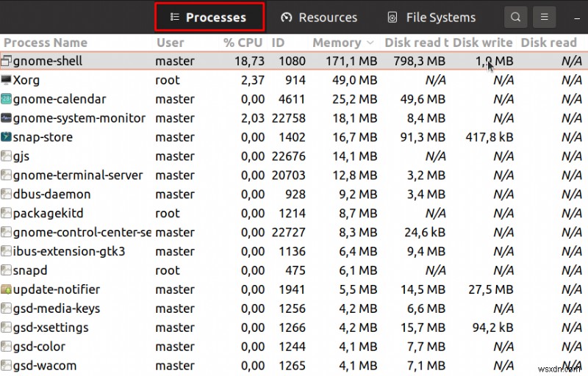The width and height of the screenshot is (588, 376).
Task: Click disk read value 798,3 MB
Action: coord(419,61)
